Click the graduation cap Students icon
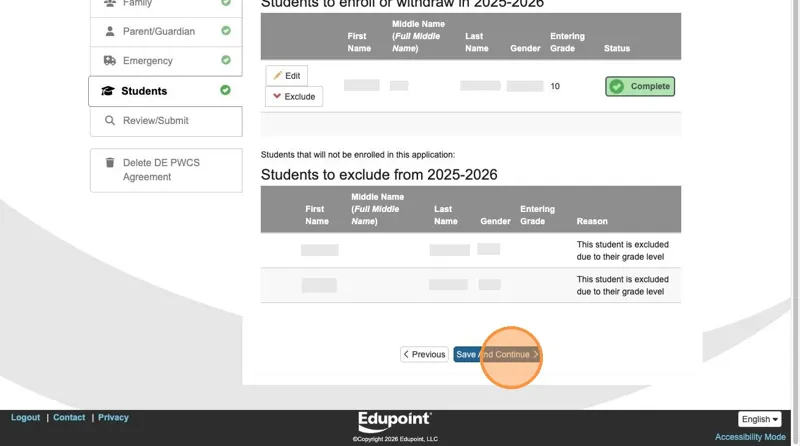 tap(108, 91)
